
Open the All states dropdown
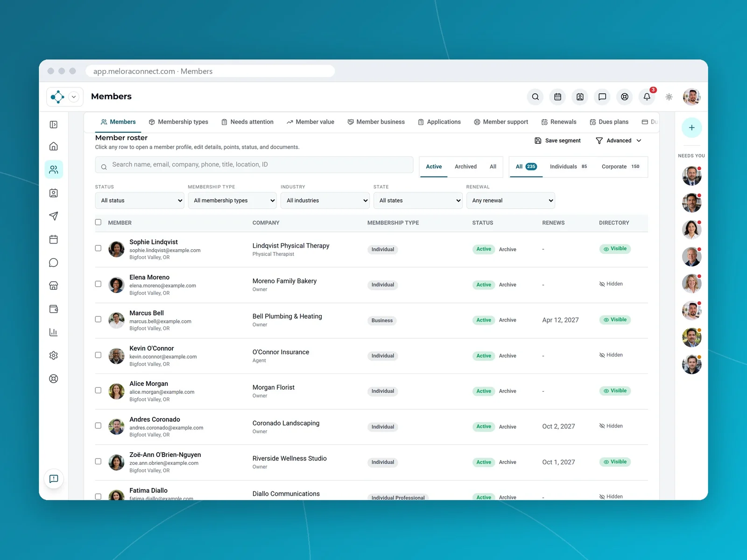coord(418,201)
